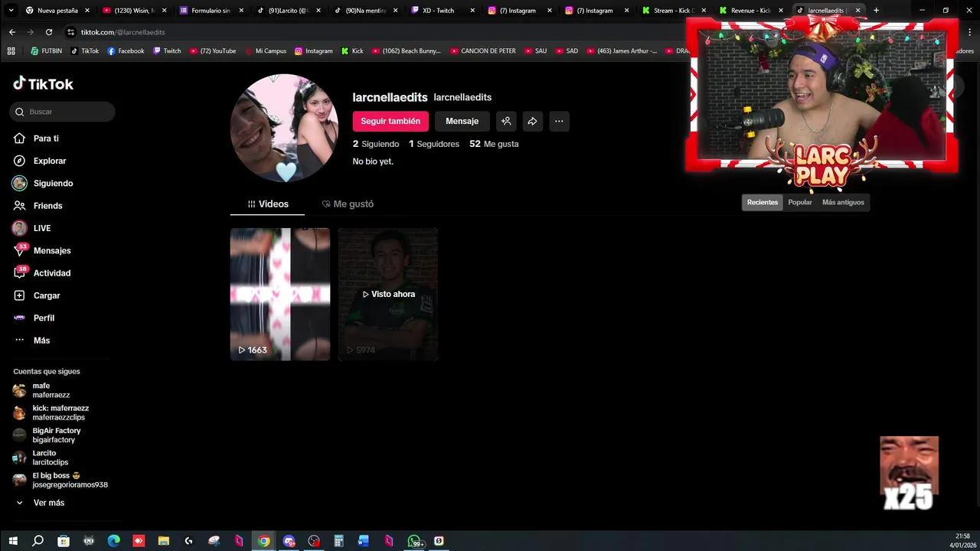The image size is (980, 551).
Task: Open Microsoft Store from taskbar
Action: click(x=64, y=541)
